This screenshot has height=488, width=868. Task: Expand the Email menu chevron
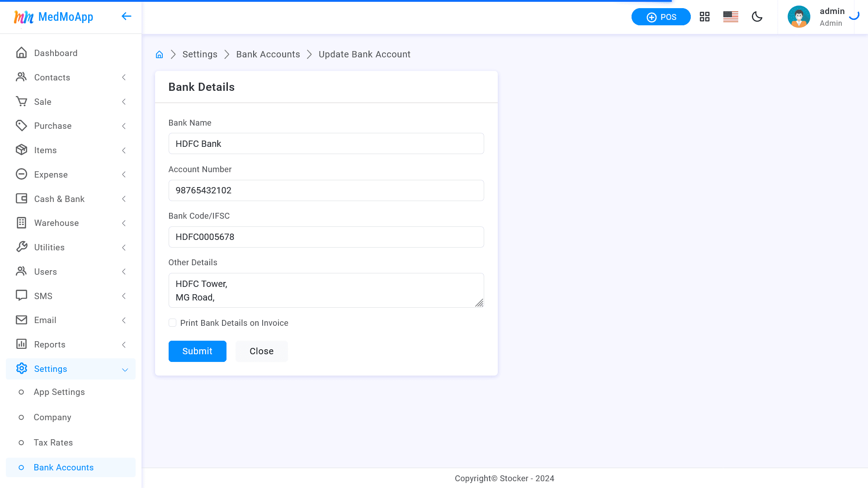tap(124, 320)
